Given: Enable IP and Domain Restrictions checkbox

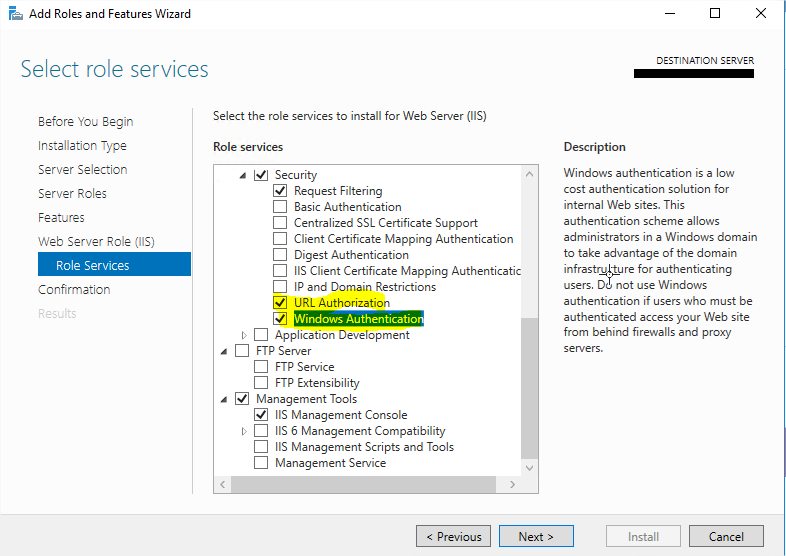Looking at the screenshot, I should [x=280, y=287].
